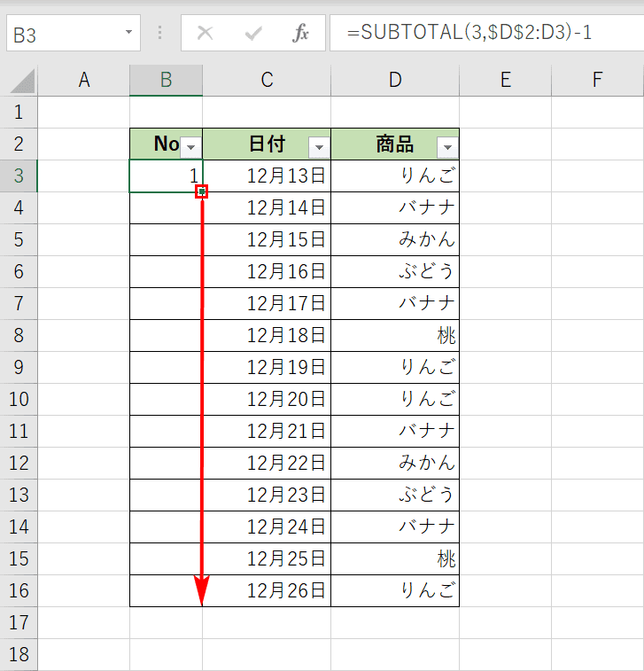Click the Select All corner triangle
Screen dimensions: 644x671
[x=22, y=81]
